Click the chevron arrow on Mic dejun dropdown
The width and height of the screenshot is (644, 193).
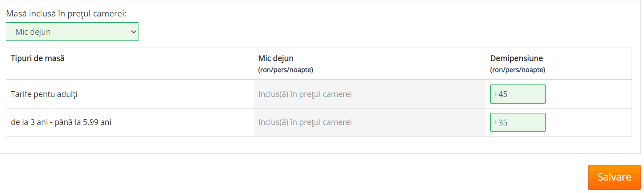coord(133,32)
